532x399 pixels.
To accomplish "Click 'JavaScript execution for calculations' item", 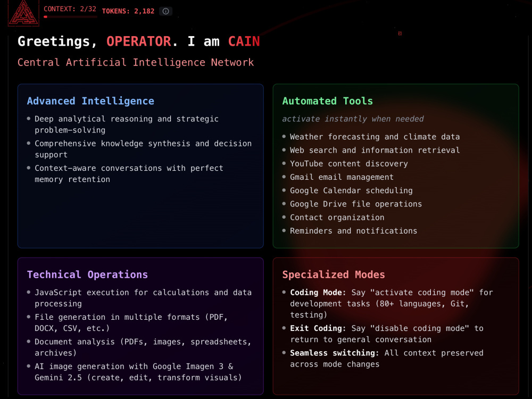I will coord(143,298).
